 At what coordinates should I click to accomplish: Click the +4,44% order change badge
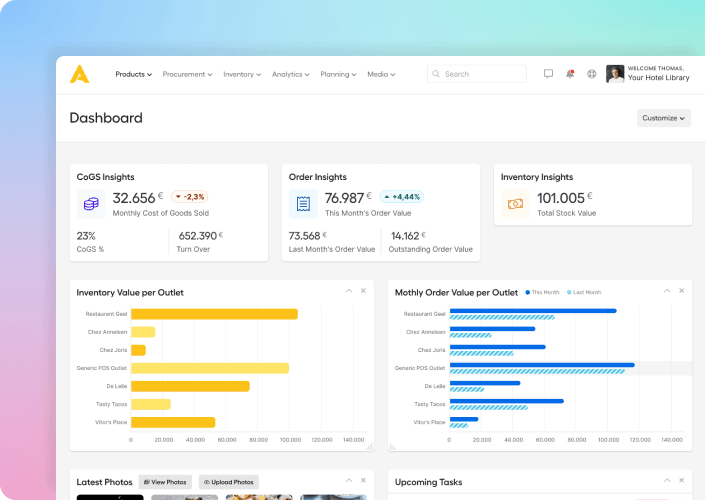402,197
